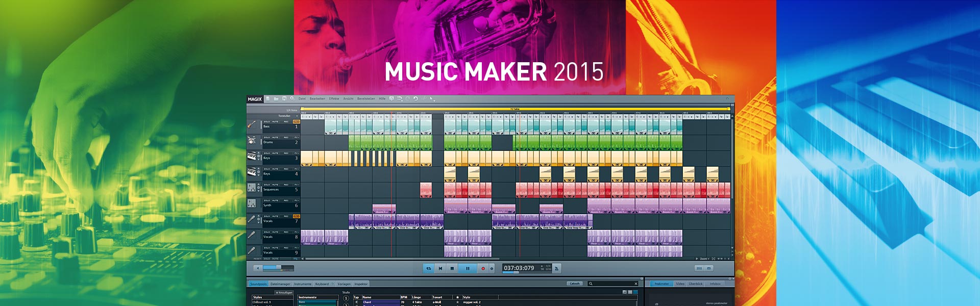Click the open folder icon in toolbar

[276, 98]
